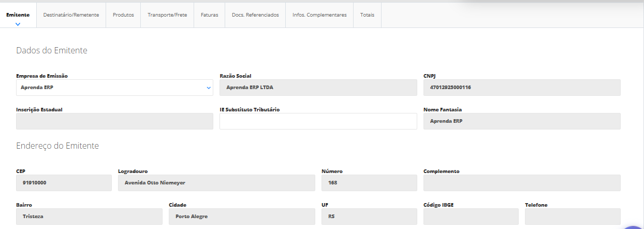Open the Destinatário/Remetente tab
This screenshot has height=229, width=644.
[x=71, y=15]
